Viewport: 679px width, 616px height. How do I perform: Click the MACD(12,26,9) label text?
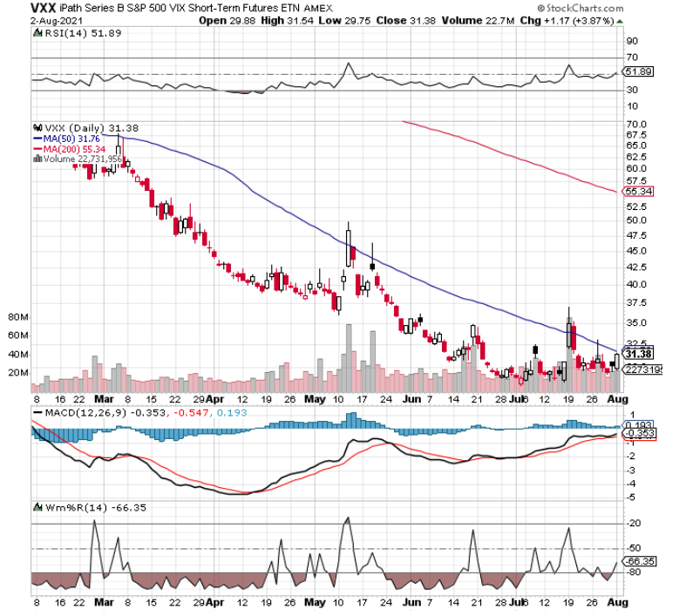(x=85, y=412)
